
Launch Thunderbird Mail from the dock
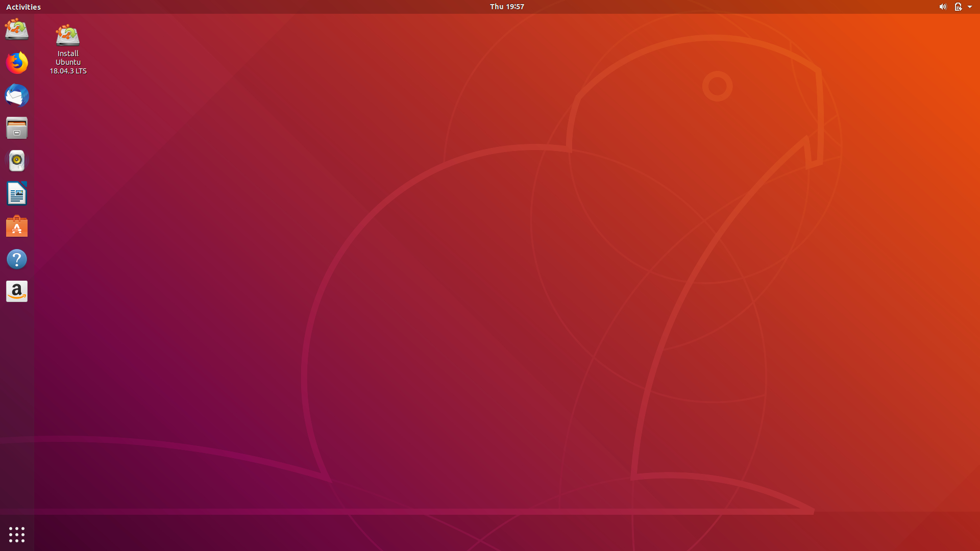(x=17, y=95)
